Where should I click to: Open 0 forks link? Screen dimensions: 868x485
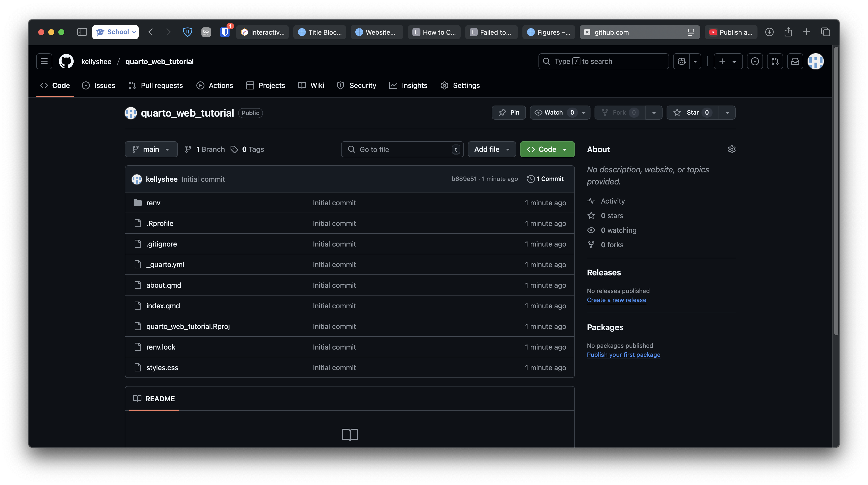click(x=612, y=245)
